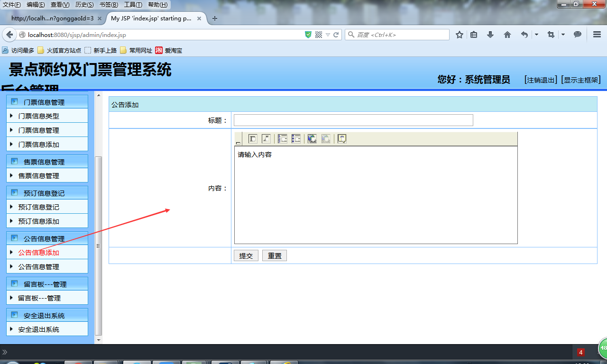Open the 常用网址 bookmark folder
The height and width of the screenshot is (364, 607).
(136, 50)
